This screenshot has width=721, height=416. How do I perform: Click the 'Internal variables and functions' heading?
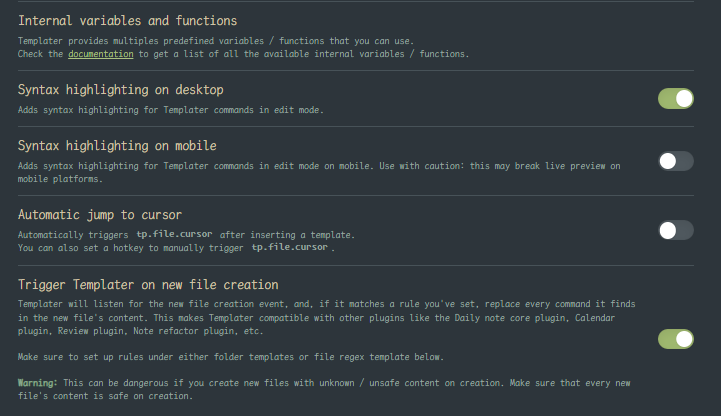pos(127,20)
